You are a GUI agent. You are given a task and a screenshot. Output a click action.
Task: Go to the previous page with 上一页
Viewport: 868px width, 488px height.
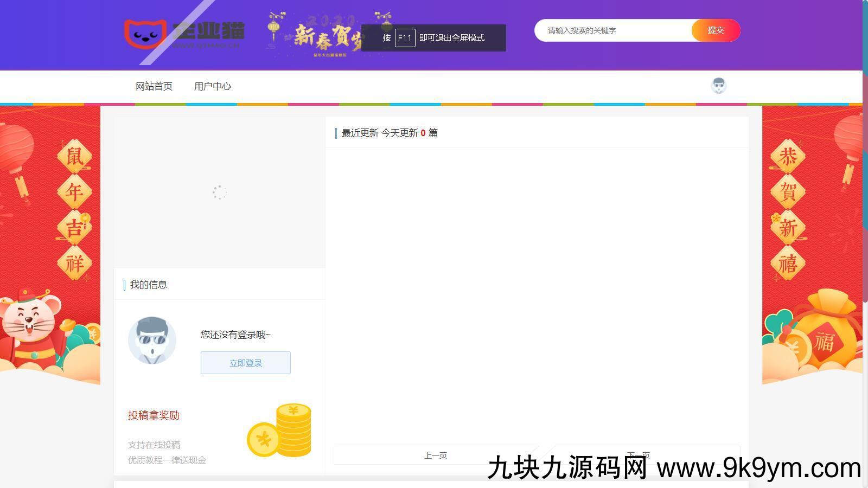click(435, 455)
